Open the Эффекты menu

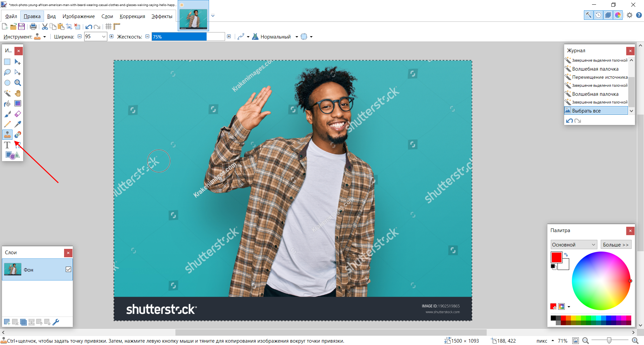[x=162, y=16]
